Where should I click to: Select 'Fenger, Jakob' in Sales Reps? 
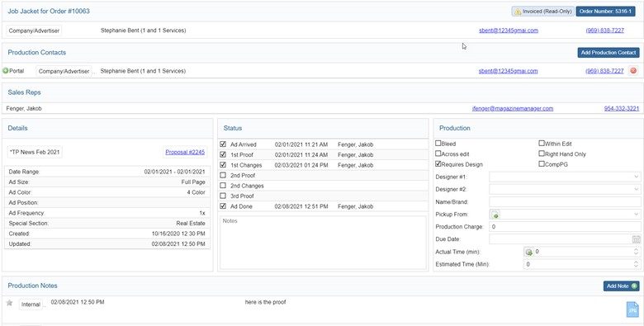tap(24, 109)
